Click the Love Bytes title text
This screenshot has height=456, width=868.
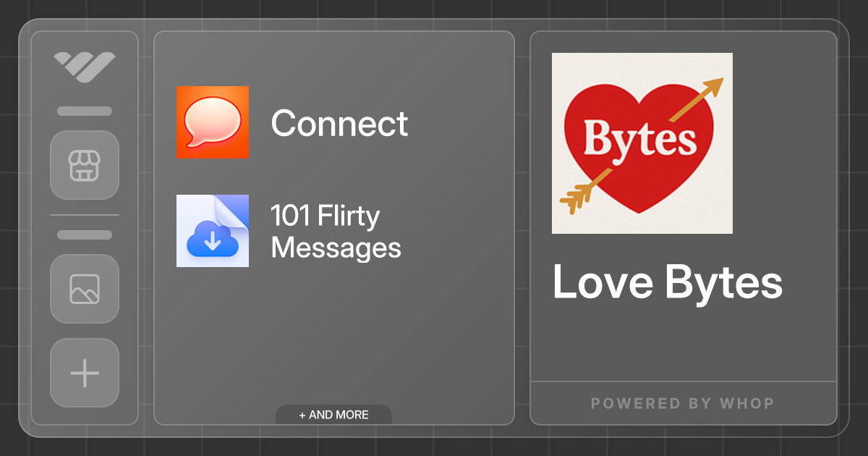click(x=667, y=282)
